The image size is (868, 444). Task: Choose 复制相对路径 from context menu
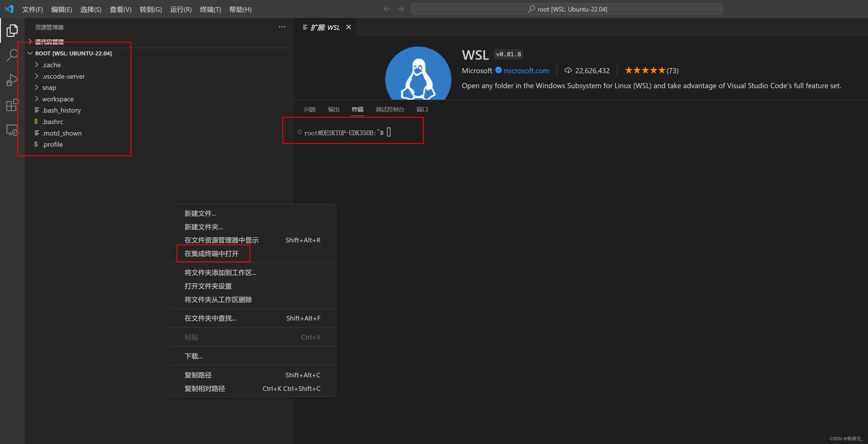point(253,388)
